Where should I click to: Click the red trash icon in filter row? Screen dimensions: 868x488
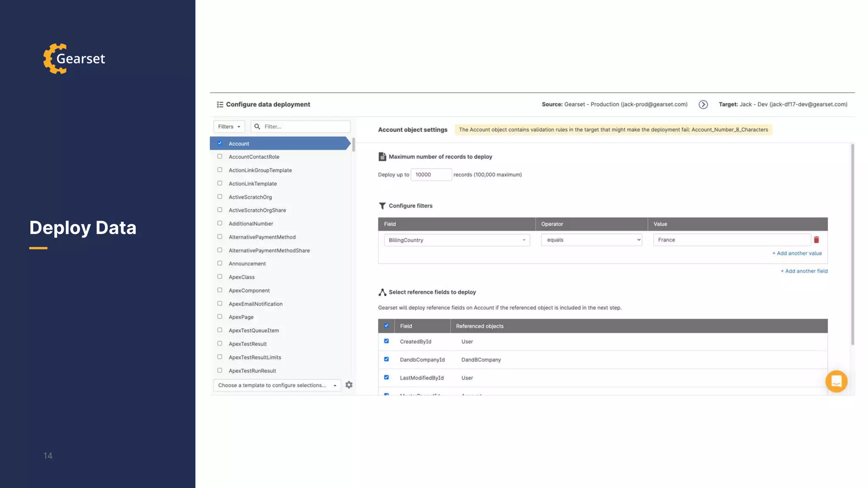coord(816,240)
